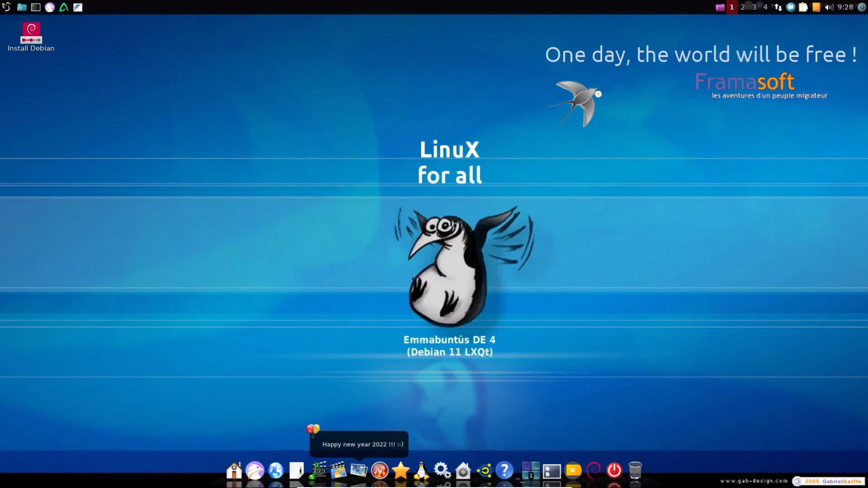Switch to workspace 3
The height and width of the screenshot is (488, 868).
(x=754, y=7)
